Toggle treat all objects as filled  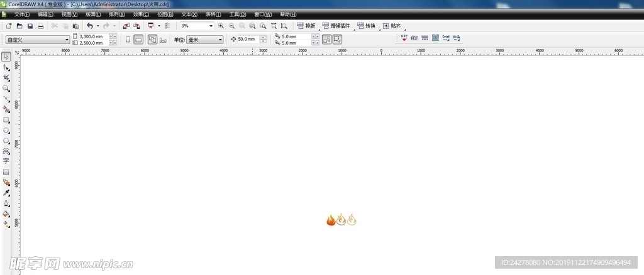[327, 40]
